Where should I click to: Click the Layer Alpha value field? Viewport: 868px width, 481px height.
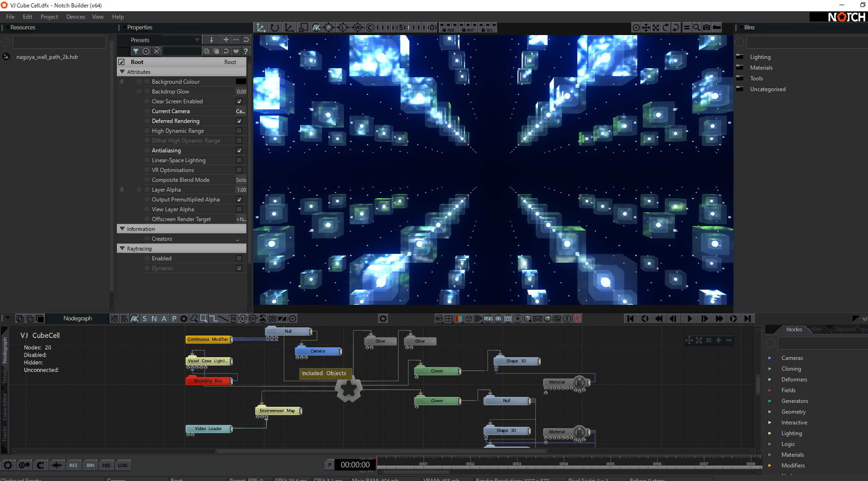[x=241, y=190]
